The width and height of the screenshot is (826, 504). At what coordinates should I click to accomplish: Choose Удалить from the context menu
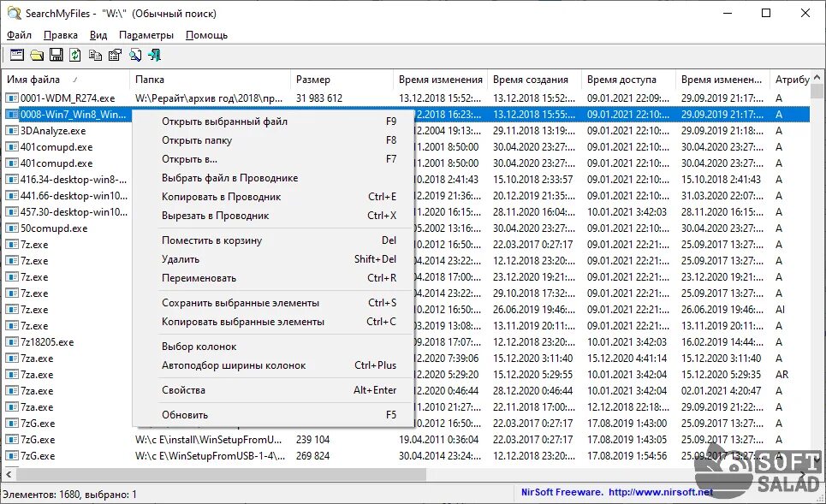tap(272, 259)
